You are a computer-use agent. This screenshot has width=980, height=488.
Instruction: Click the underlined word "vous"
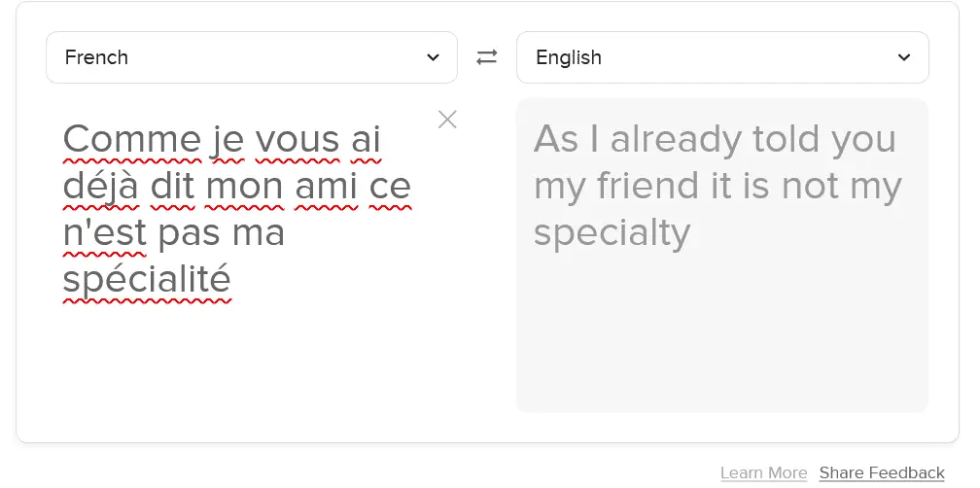(297, 139)
